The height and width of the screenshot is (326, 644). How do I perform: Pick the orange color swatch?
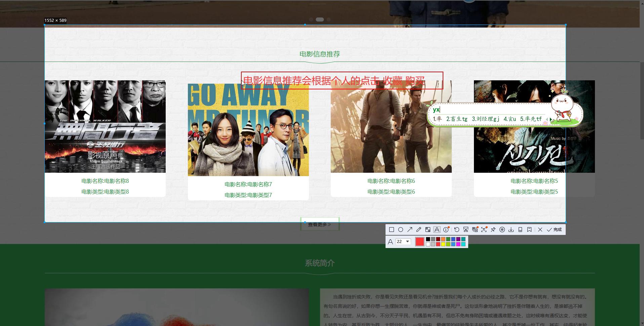click(443, 239)
